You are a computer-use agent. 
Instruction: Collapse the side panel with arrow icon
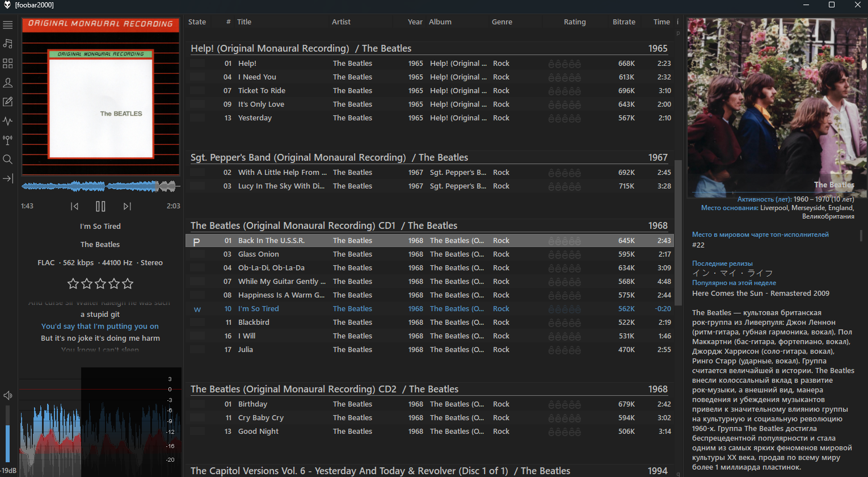(x=8, y=178)
